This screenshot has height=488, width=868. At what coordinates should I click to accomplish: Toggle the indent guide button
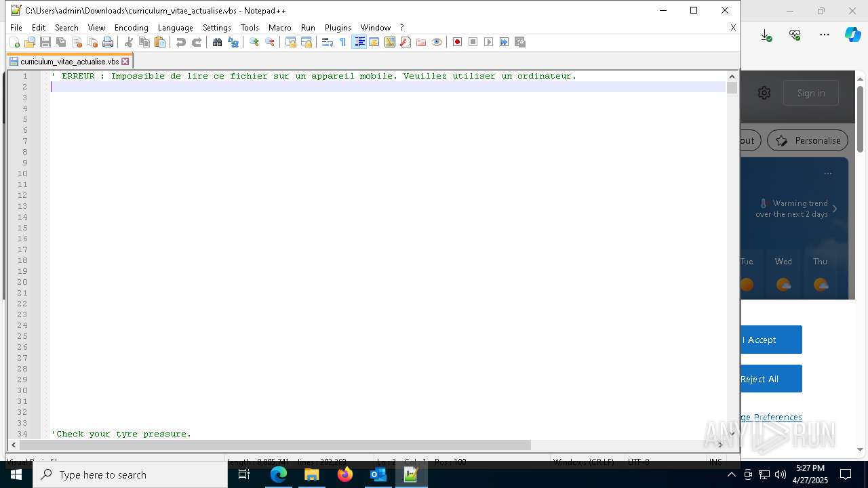point(359,42)
